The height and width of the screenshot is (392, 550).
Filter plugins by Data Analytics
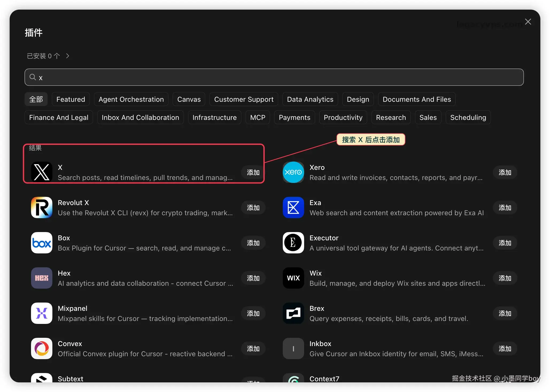point(310,99)
